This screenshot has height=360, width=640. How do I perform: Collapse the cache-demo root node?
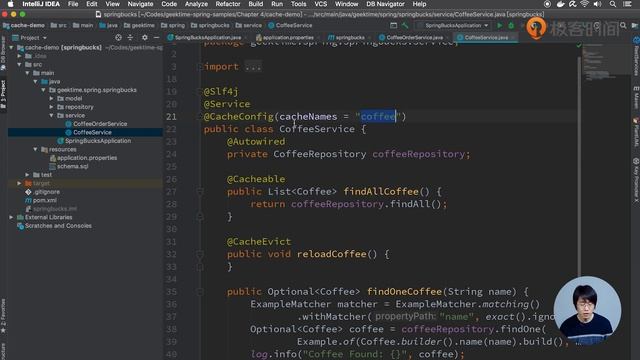pyautogui.click(x=11, y=48)
